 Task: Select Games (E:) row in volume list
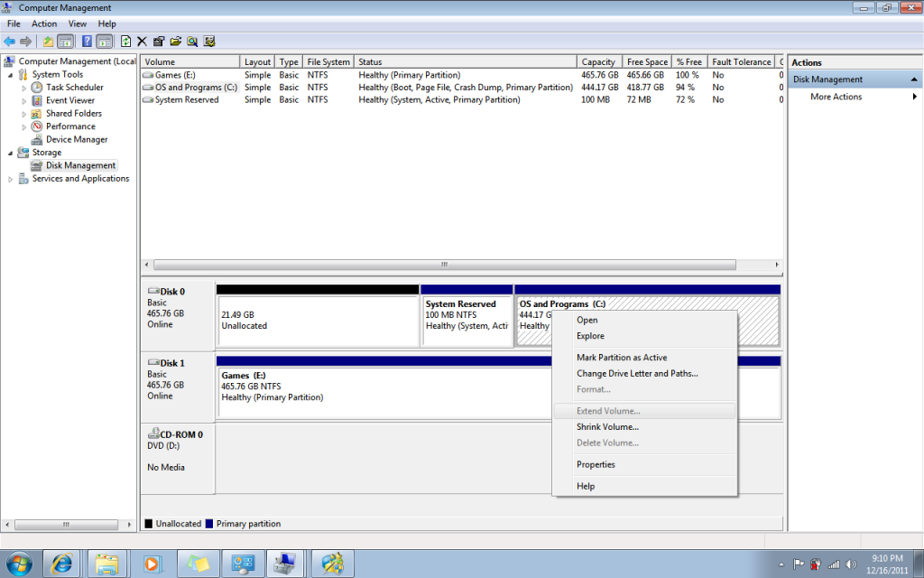coord(461,75)
